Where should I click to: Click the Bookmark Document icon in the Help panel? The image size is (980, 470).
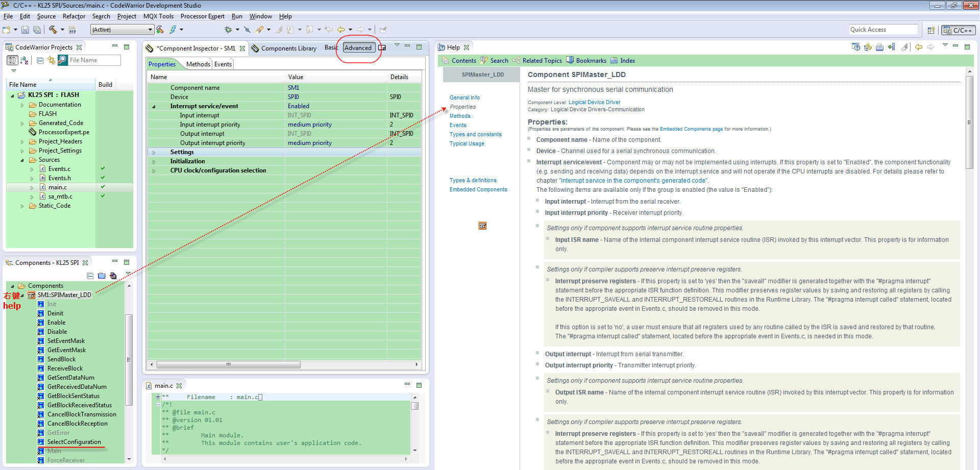(x=891, y=47)
